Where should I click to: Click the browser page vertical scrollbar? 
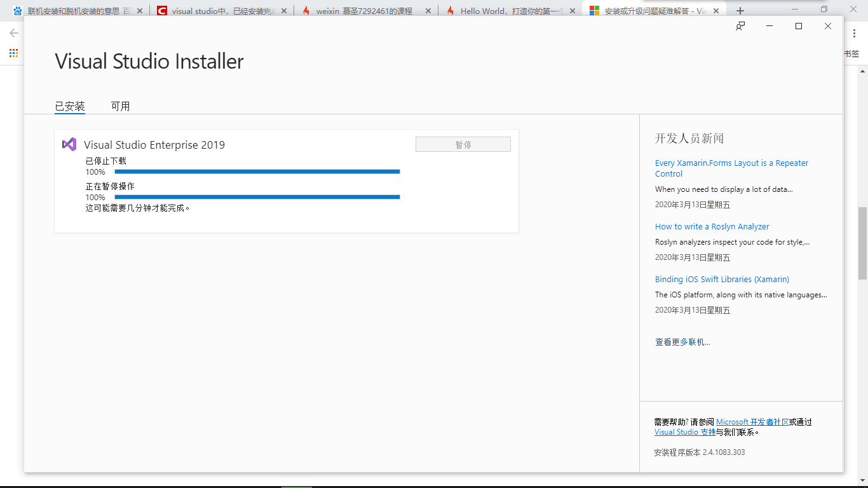[x=862, y=243]
